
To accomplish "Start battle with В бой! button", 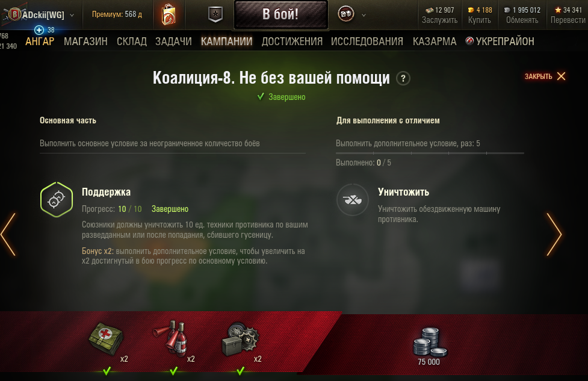I will coord(281,14).
